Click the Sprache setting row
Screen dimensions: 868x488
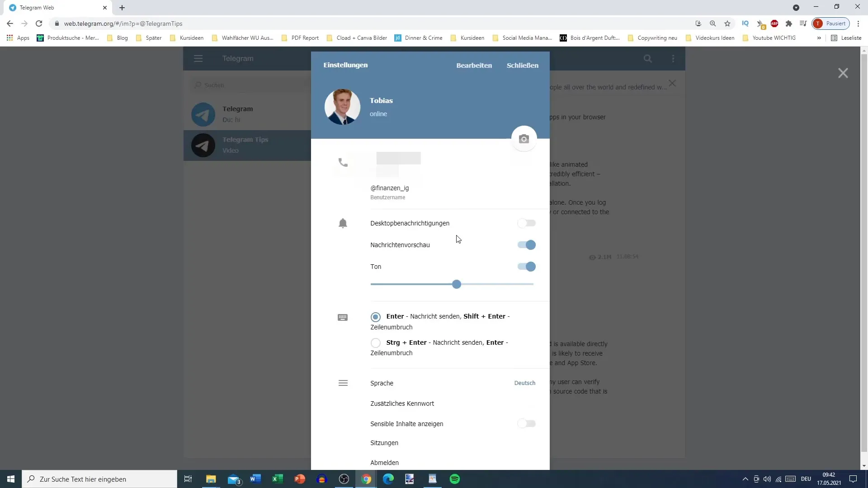[453, 383]
